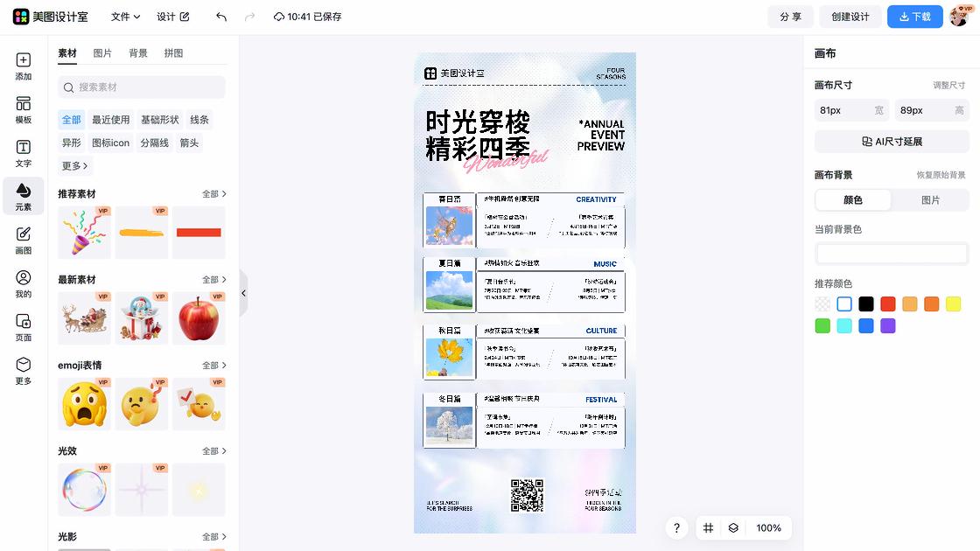The image size is (980, 551).
Task: Pick the purple recommended color
Action: [x=888, y=326]
